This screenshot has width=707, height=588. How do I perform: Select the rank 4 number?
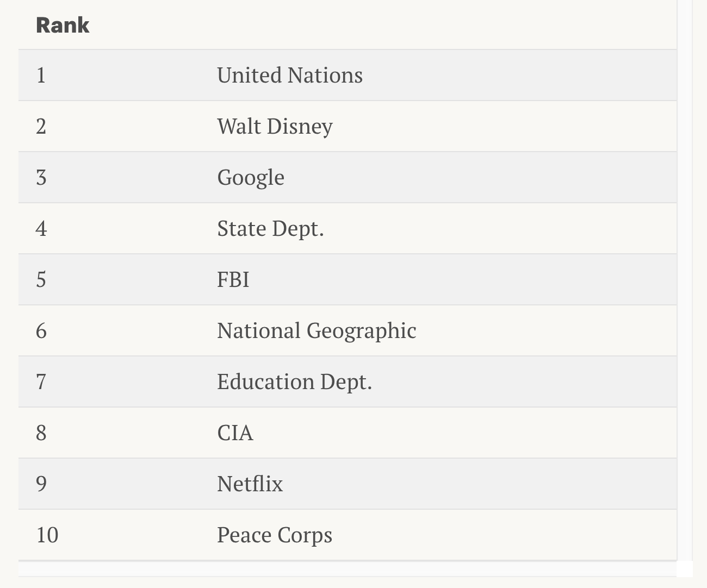(x=41, y=229)
